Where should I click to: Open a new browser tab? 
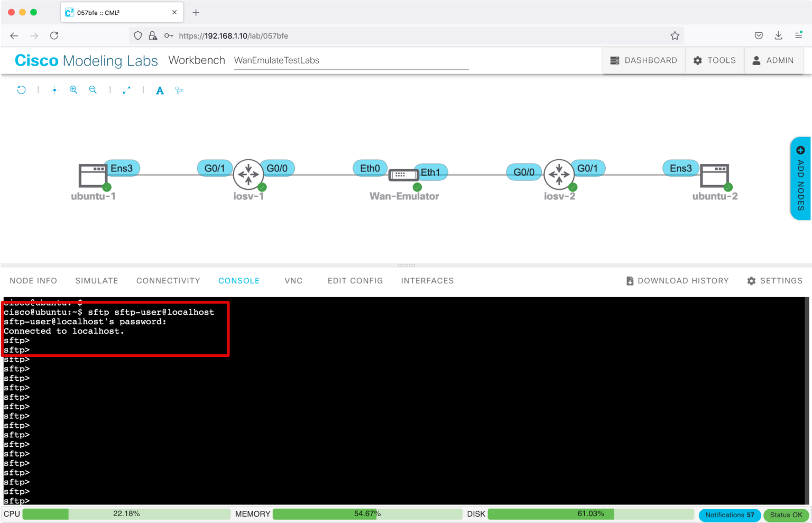(196, 12)
